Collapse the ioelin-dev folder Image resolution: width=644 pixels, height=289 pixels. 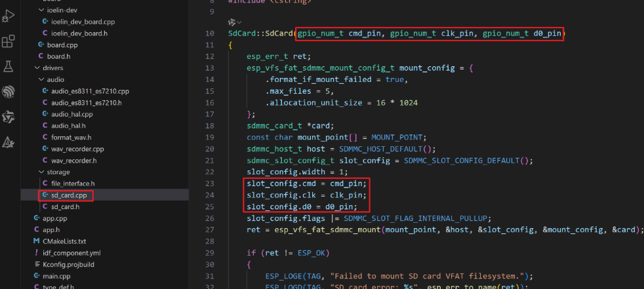pyautogui.click(x=62, y=10)
